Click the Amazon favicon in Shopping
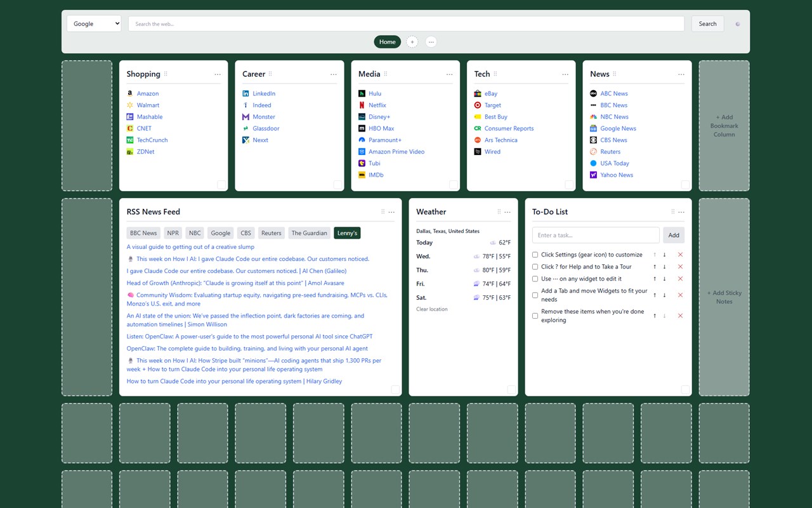Viewport: 812px width, 508px height. (130, 93)
